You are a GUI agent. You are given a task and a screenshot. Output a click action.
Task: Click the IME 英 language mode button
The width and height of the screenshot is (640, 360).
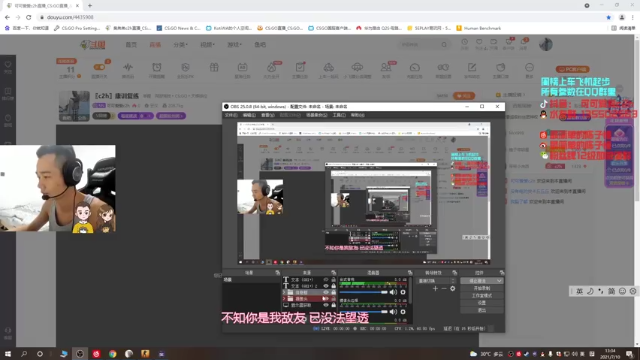click(x=579, y=291)
